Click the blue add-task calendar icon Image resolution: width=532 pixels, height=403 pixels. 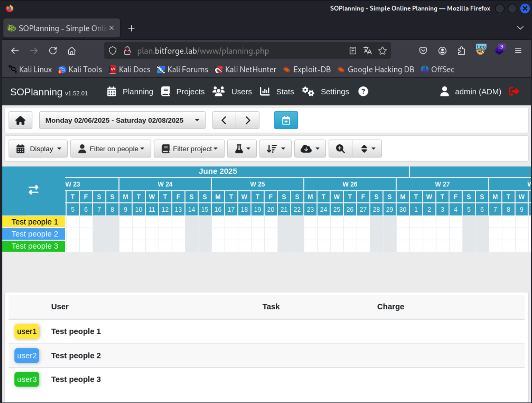[x=286, y=120]
